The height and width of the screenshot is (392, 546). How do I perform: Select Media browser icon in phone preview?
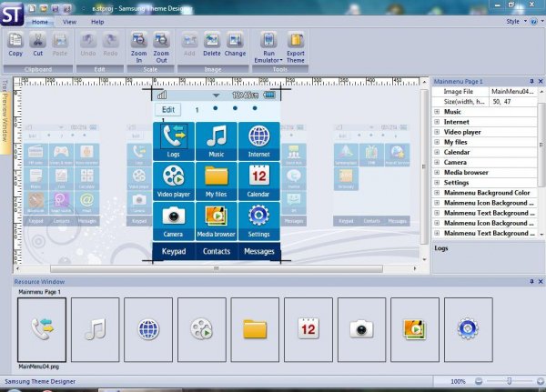217,216
